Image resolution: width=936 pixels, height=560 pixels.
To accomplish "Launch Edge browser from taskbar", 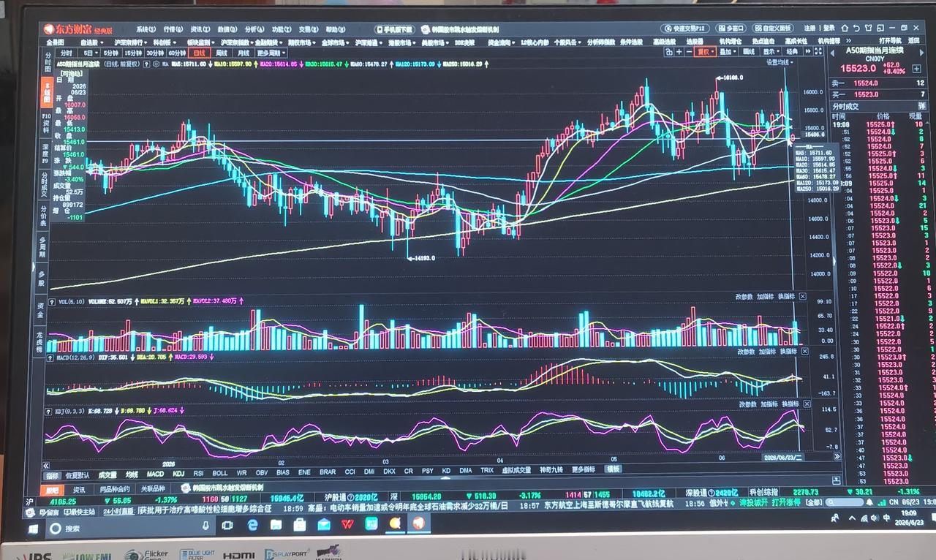I will point(252,525).
